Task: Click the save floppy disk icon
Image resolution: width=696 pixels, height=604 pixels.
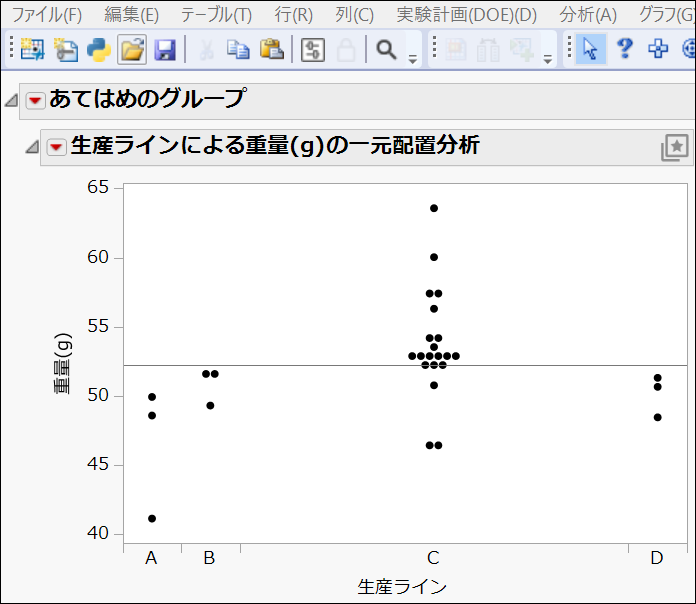Action: (165, 49)
